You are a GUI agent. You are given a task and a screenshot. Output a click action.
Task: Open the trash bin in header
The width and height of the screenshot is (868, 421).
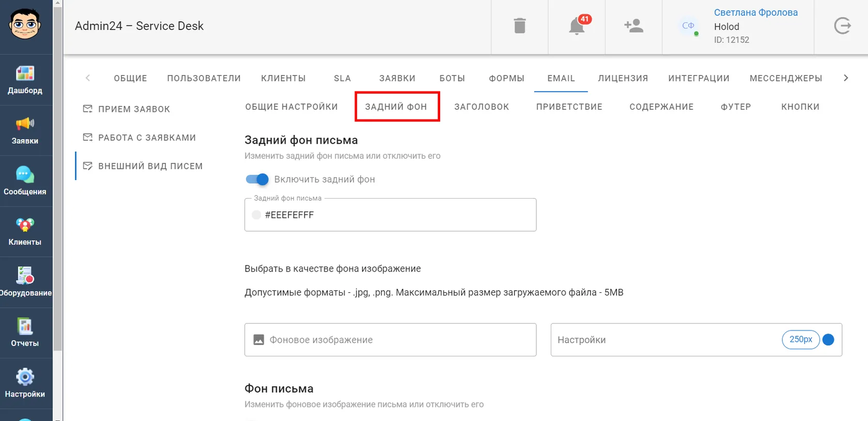[520, 26]
